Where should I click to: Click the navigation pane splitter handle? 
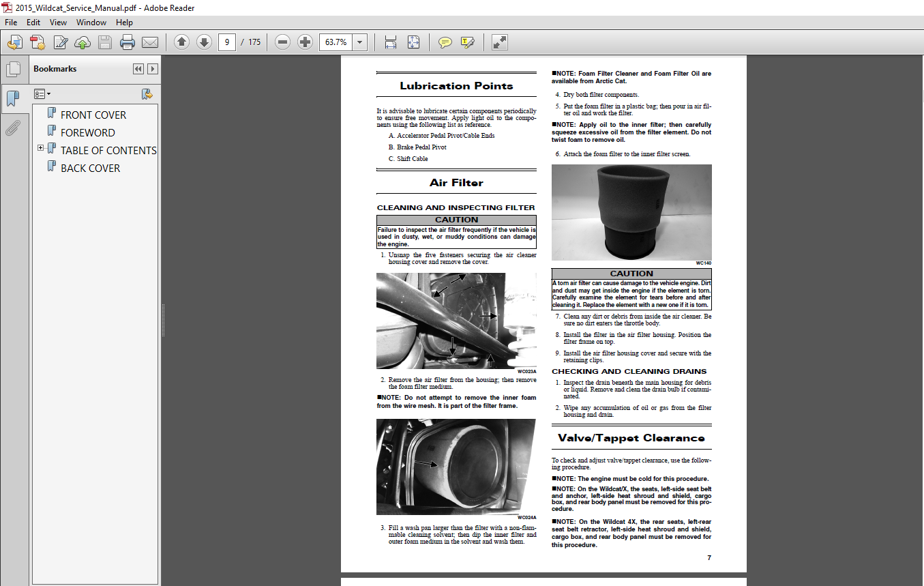[x=162, y=320]
